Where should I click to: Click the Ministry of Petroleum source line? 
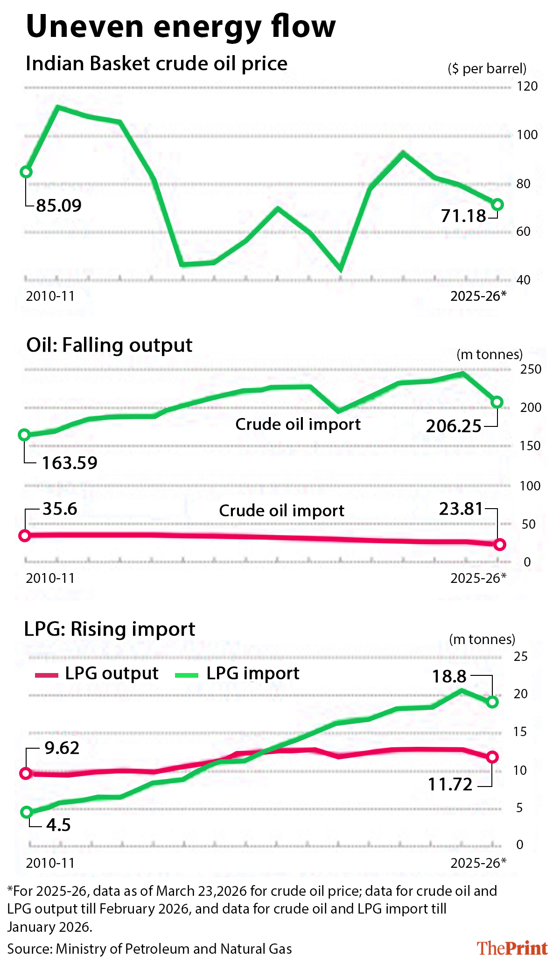149,949
